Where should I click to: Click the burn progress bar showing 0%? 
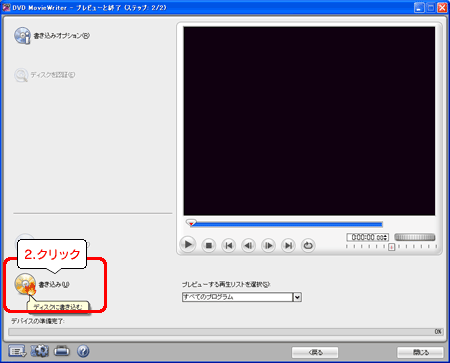tap(226, 332)
